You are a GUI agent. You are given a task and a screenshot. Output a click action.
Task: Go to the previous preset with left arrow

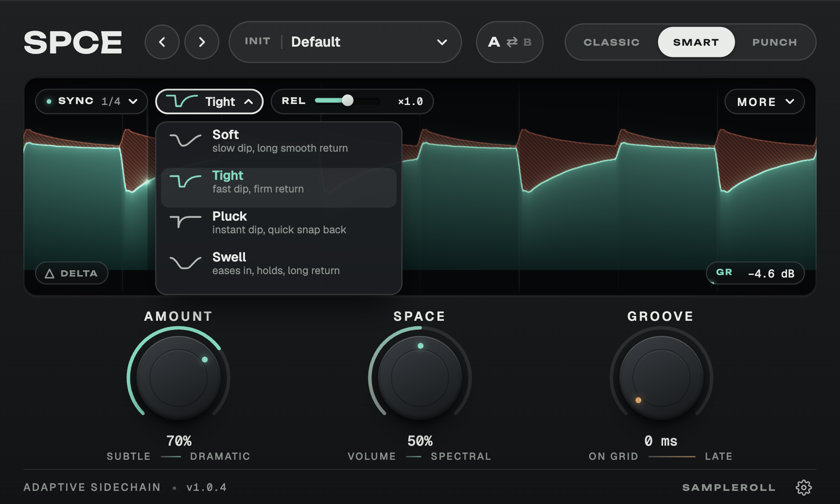[162, 42]
